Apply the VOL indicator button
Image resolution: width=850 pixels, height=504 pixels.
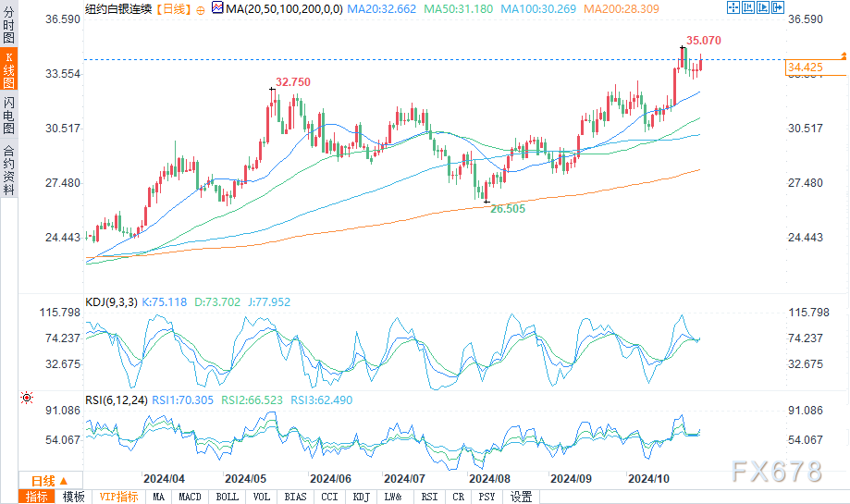coord(261,497)
